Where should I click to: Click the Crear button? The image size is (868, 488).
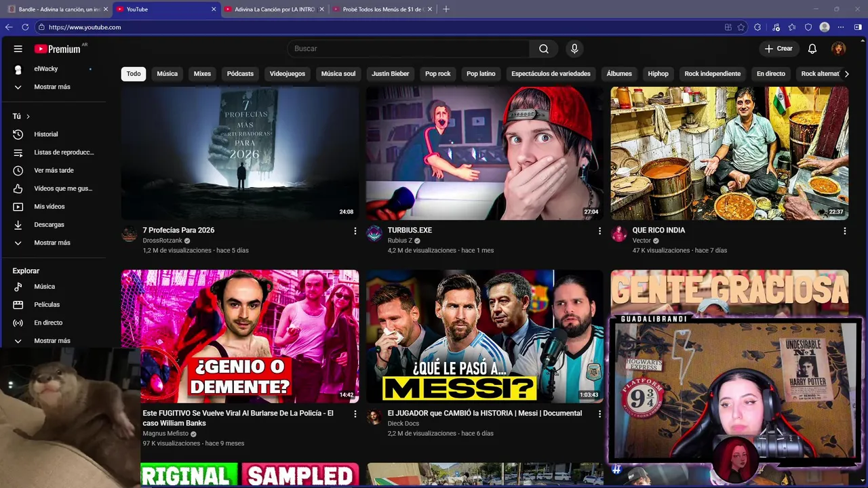[x=778, y=49]
